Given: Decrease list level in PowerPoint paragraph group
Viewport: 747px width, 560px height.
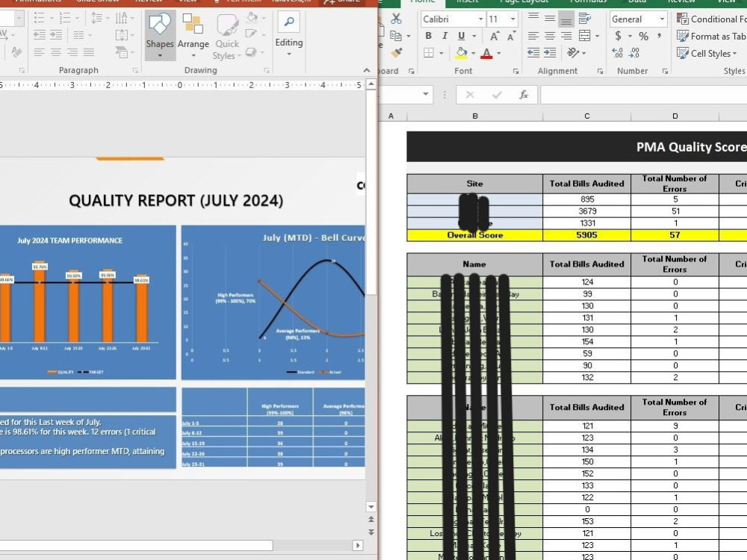Looking at the screenshot, I should coord(39,35).
